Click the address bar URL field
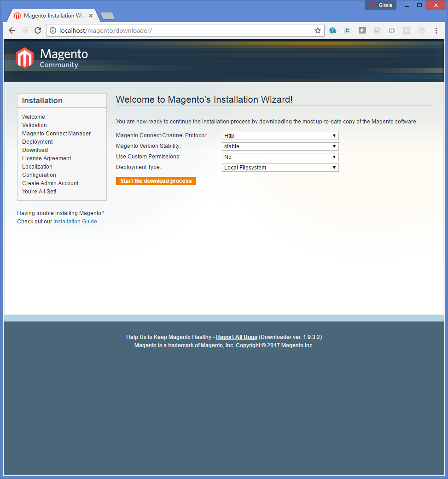The height and width of the screenshot is (479, 448). pos(184,30)
